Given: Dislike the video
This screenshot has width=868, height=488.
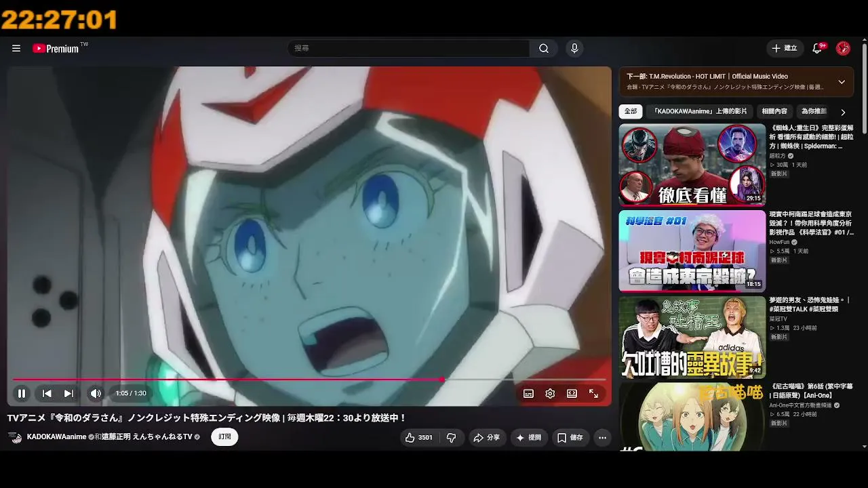Looking at the screenshot, I should point(451,438).
